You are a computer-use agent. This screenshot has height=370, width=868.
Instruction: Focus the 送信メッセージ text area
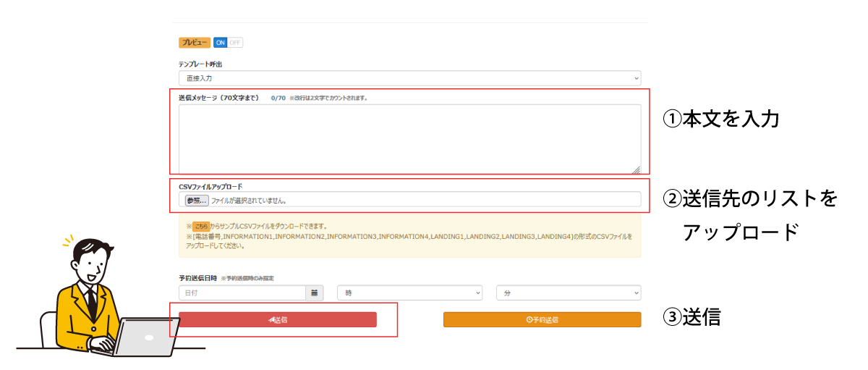(x=409, y=138)
